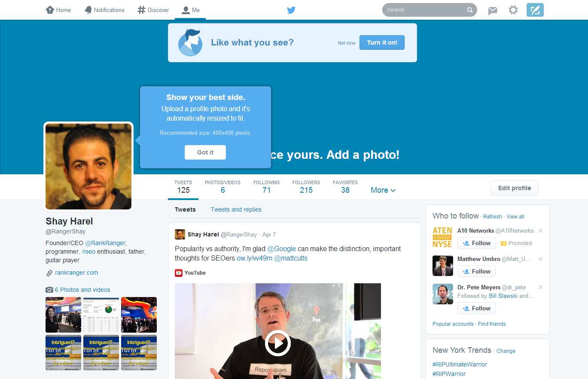Open Notifications tab
588x379 pixels.
(104, 10)
